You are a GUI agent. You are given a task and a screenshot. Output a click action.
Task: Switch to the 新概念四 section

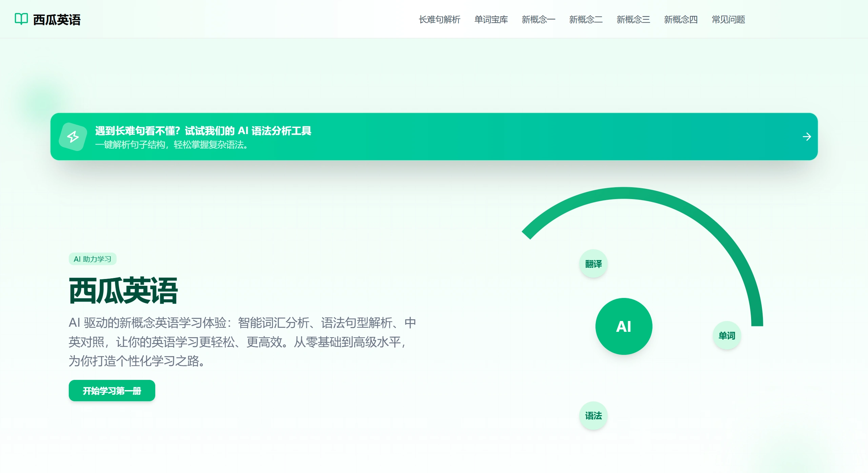pyautogui.click(x=680, y=20)
